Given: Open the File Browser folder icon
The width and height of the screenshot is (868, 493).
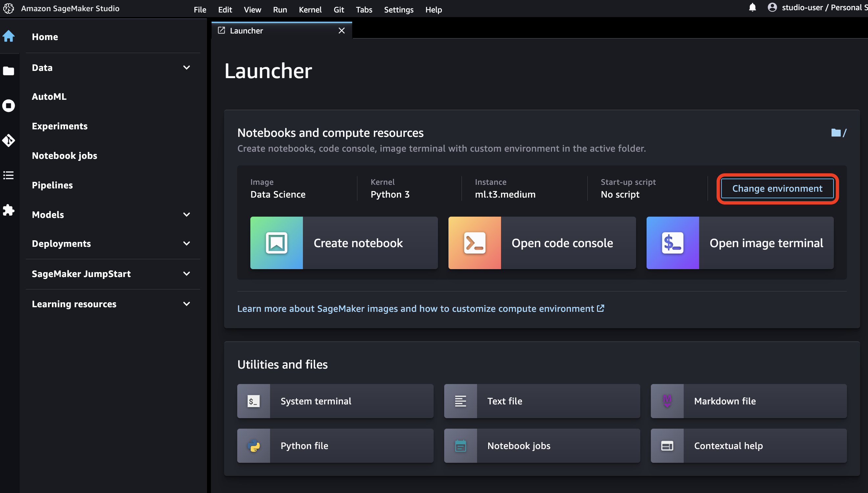Looking at the screenshot, I should [9, 71].
